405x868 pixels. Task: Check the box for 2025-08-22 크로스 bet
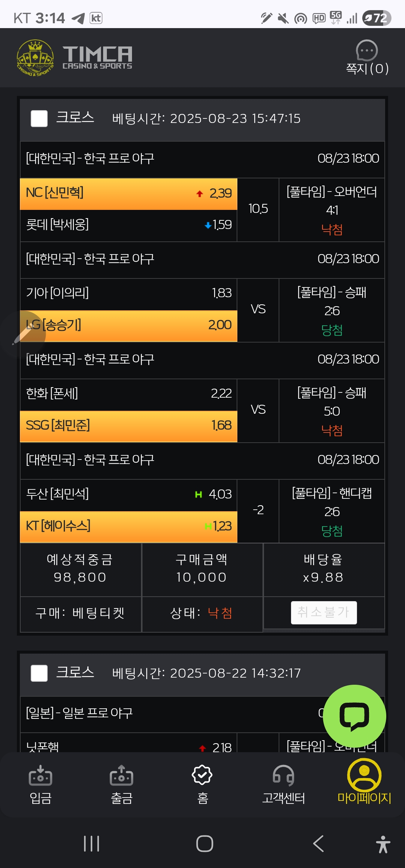pyautogui.click(x=39, y=673)
